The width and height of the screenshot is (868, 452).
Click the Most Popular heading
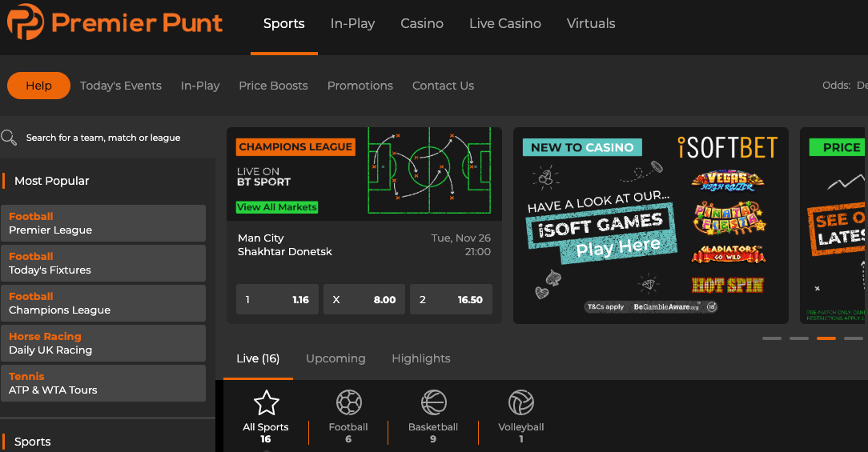51,181
